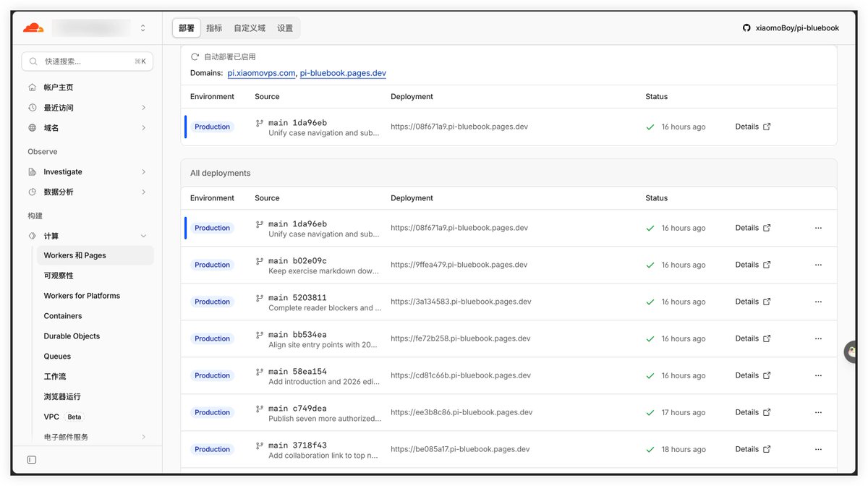Click the GitHub icon beside xiaomoBoy/pi-bluebook
868x486 pixels.
coord(746,28)
